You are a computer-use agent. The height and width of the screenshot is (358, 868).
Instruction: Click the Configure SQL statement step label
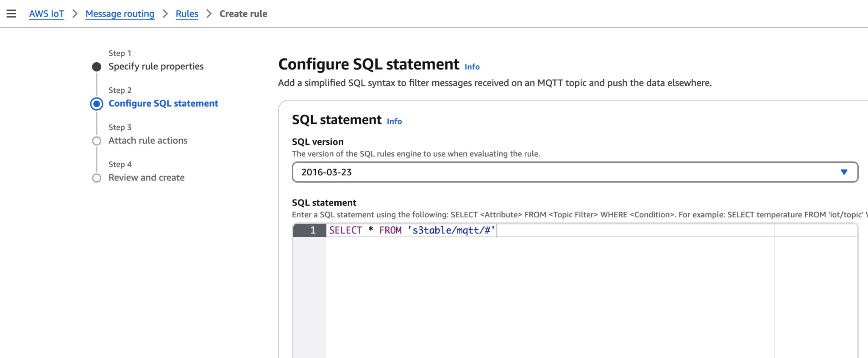pyautogui.click(x=163, y=103)
